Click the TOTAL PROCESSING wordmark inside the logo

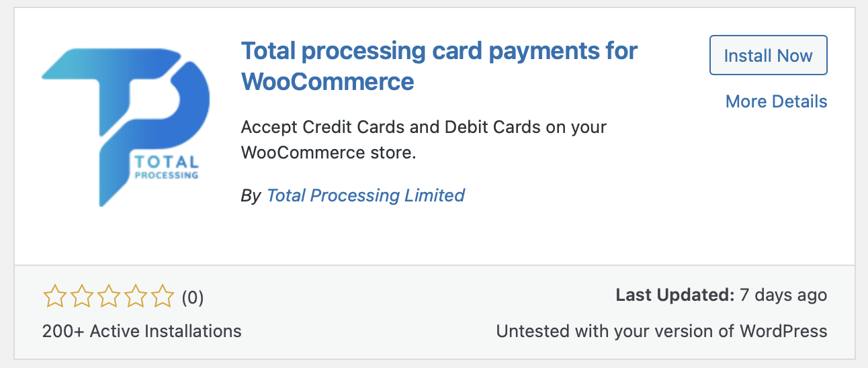tap(167, 168)
